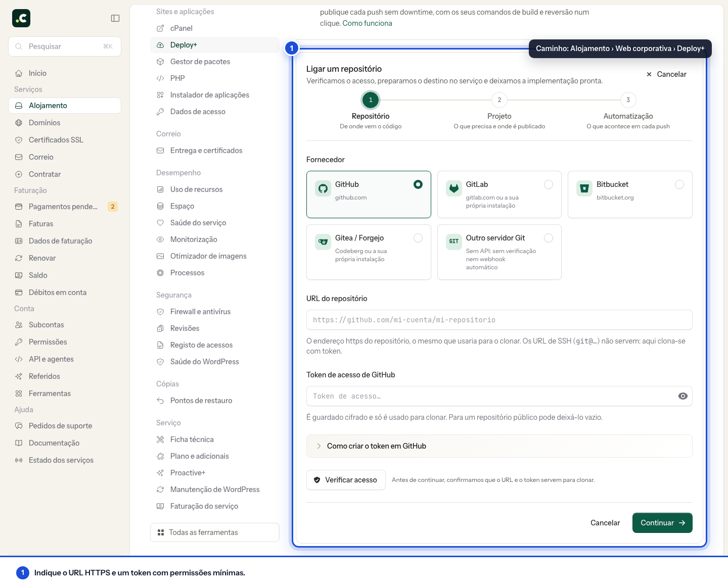
Task: Open Deploy+ in the tools menu
Action: [x=215, y=45]
